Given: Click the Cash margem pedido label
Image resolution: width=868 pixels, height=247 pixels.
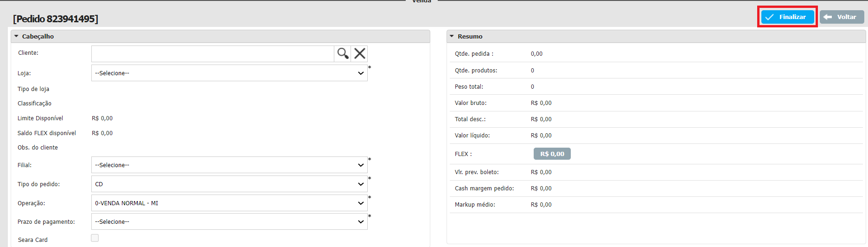Looking at the screenshot, I should pos(484,188).
